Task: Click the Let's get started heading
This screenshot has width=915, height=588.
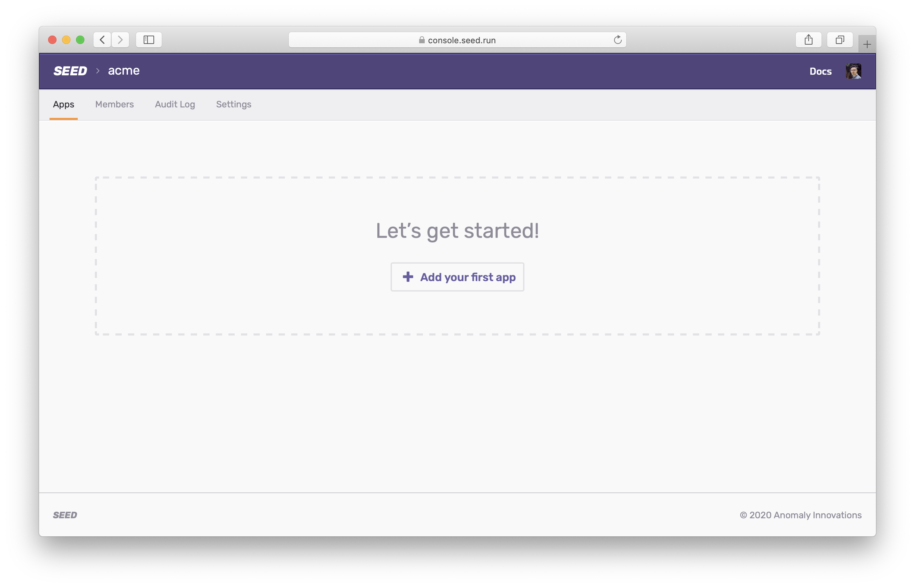Action: 457,231
